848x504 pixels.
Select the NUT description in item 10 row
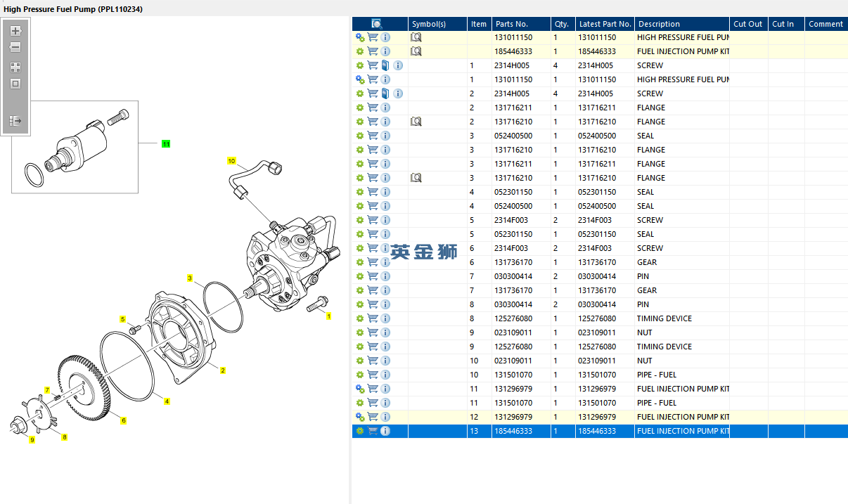[x=645, y=361]
